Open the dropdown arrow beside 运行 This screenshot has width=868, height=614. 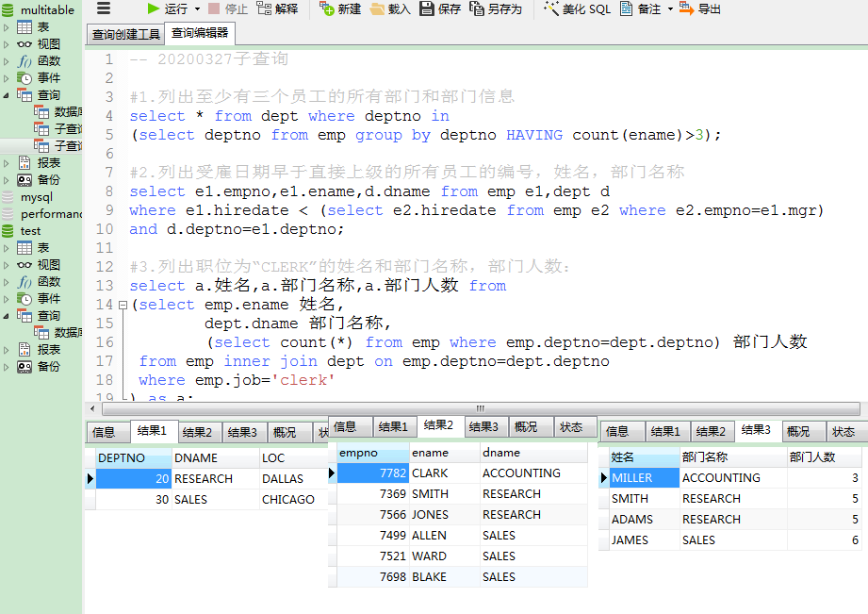(197, 9)
